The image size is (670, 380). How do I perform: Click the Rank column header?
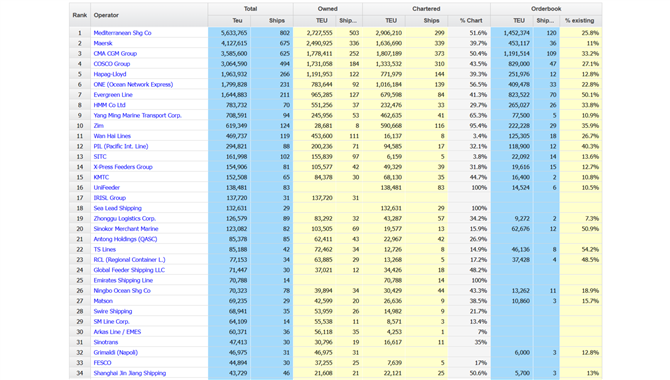[x=79, y=15]
